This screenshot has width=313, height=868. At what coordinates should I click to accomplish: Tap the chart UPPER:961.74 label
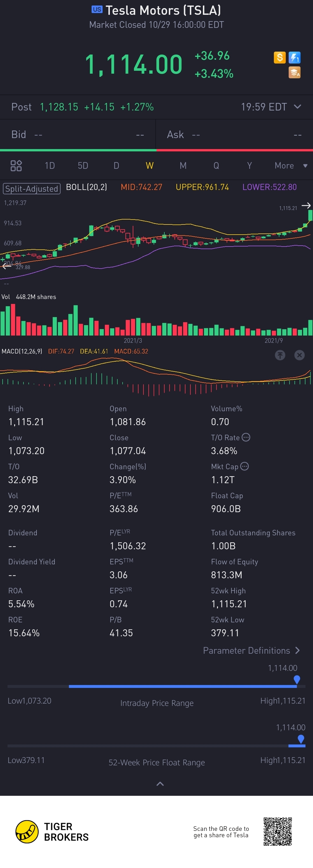[x=202, y=187]
